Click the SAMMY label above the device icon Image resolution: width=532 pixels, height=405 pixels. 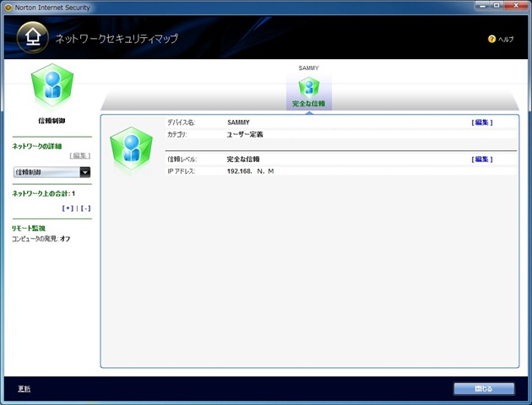[x=309, y=68]
